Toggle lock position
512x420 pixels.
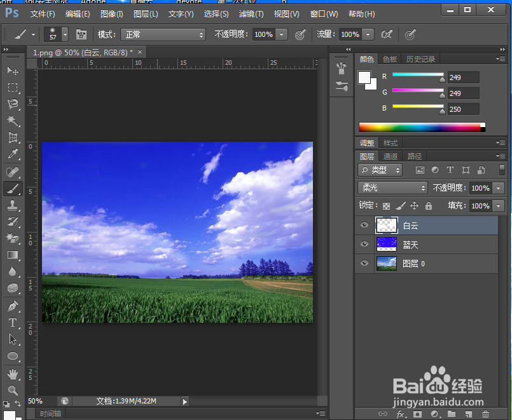pyautogui.click(x=414, y=205)
